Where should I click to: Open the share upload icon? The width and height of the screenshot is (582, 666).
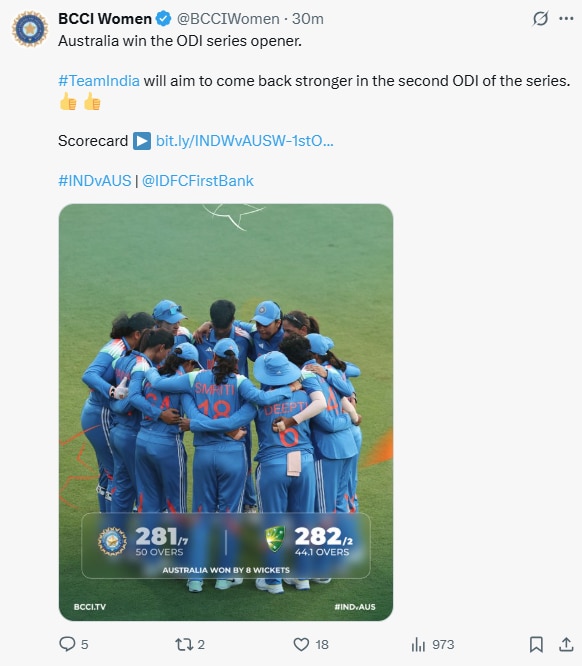(x=566, y=644)
